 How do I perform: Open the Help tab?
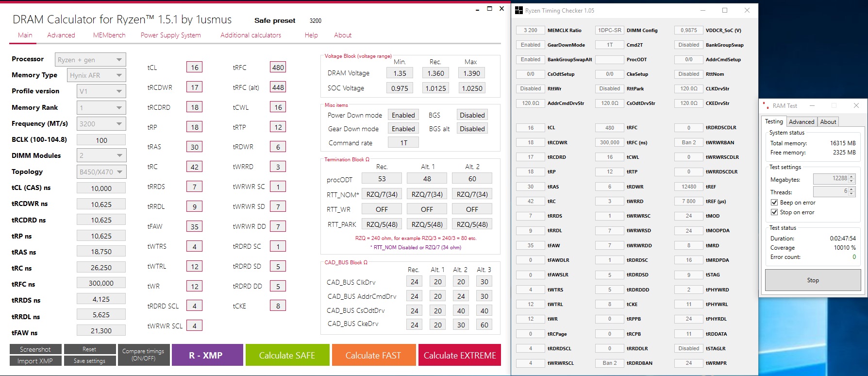(x=311, y=35)
